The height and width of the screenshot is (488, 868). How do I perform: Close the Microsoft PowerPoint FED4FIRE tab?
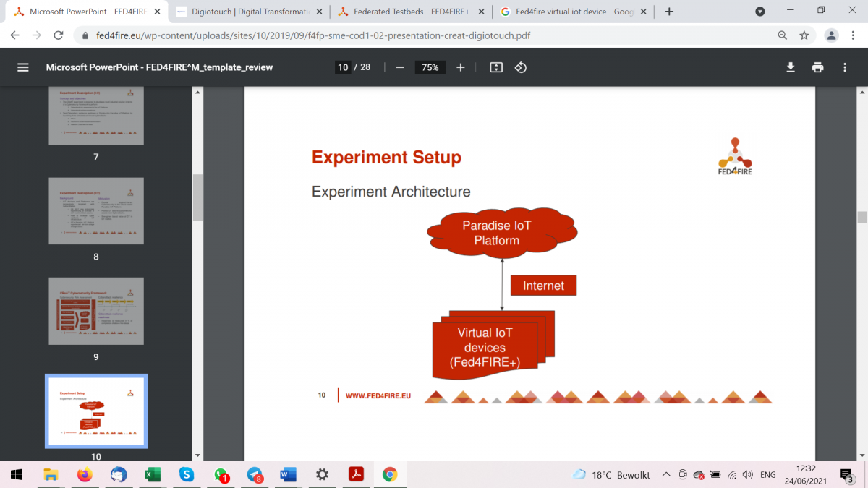(x=157, y=12)
